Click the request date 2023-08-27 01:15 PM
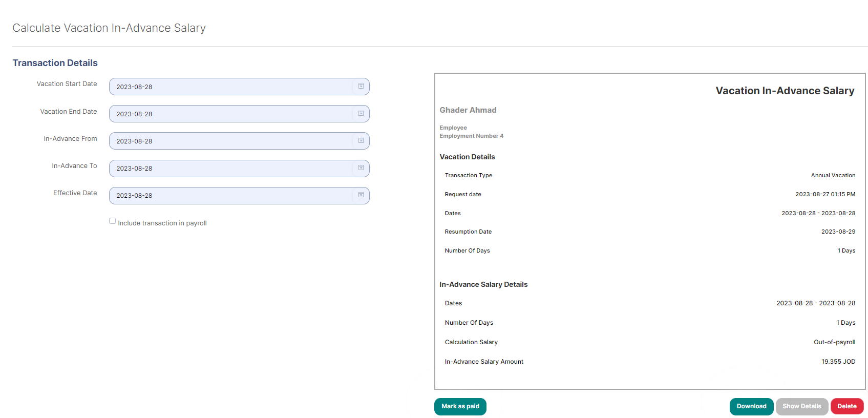The image size is (868, 418). (825, 194)
